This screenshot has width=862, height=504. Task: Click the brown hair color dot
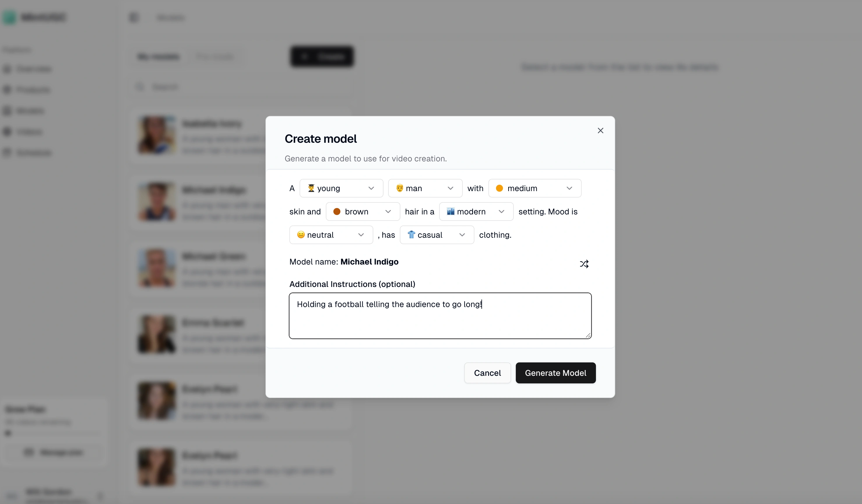pyautogui.click(x=337, y=211)
